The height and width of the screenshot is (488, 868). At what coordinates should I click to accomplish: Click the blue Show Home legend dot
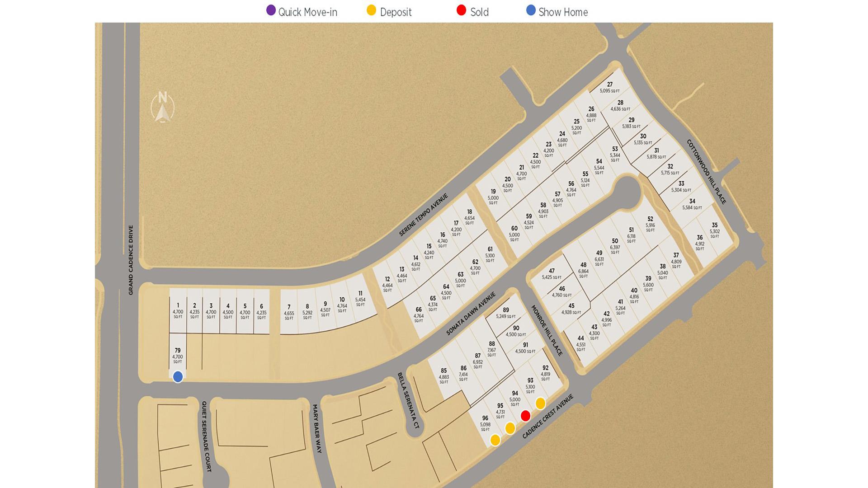click(x=531, y=10)
